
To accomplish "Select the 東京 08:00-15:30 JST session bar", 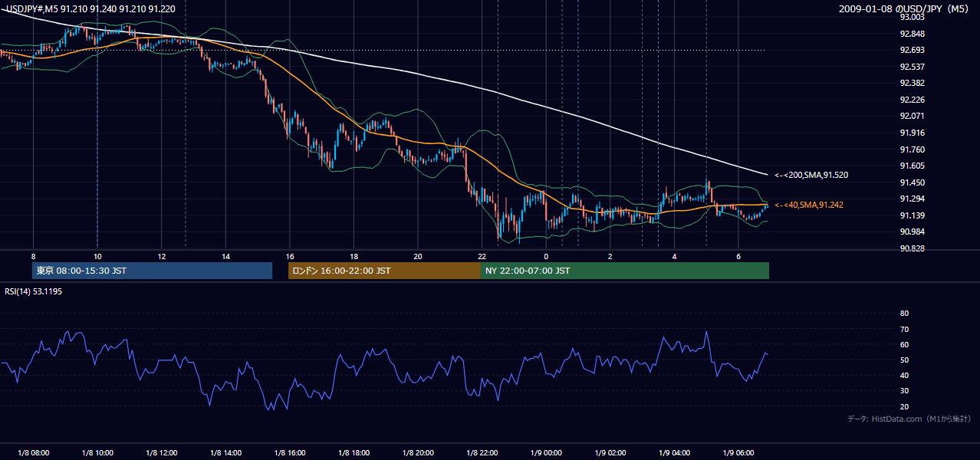I will 152,271.
